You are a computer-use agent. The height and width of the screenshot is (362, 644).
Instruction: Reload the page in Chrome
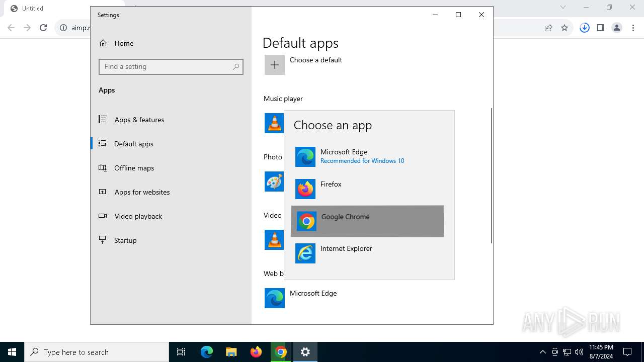[x=43, y=28]
